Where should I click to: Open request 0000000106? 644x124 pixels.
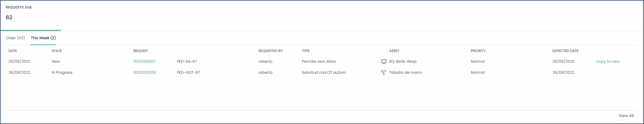(x=145, y=73)
